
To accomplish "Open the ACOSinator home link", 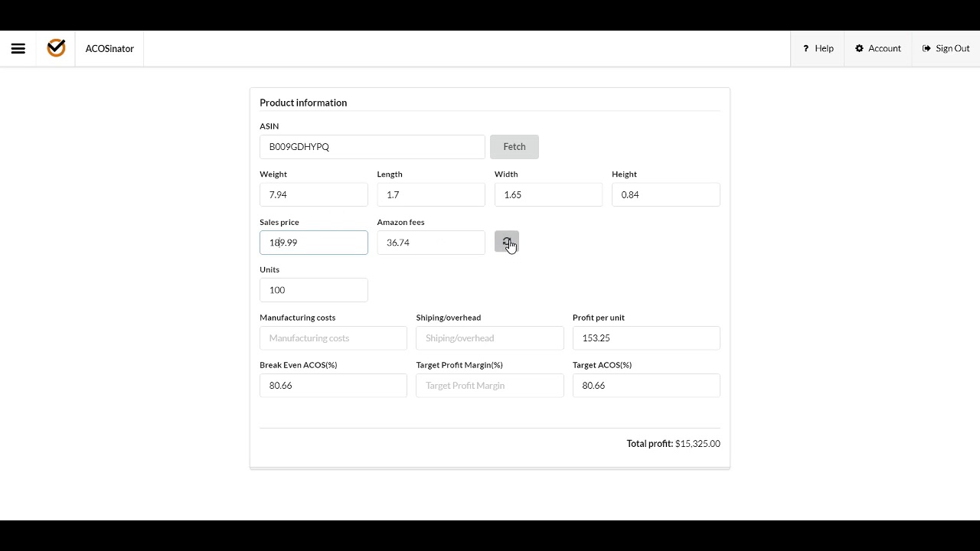I will [x=109, y=48].
